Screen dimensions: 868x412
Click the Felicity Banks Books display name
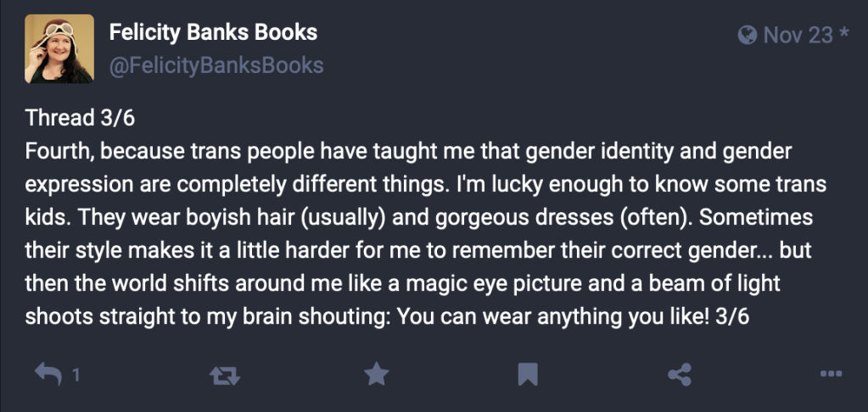point(213,33)
